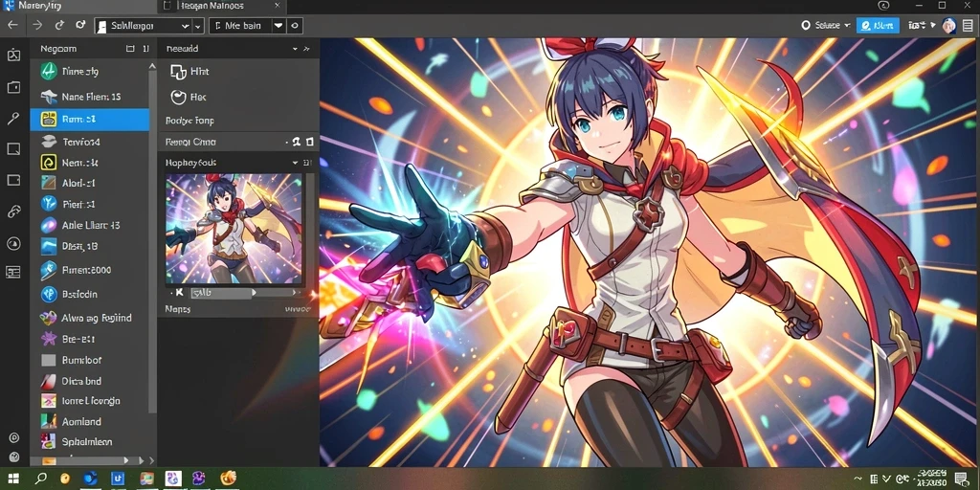The width and height of the screenshot is (980, 490).
Task: Click the blue Y icon beside Pierf s1
Action: pyautogui.click(x=49, y=204)
